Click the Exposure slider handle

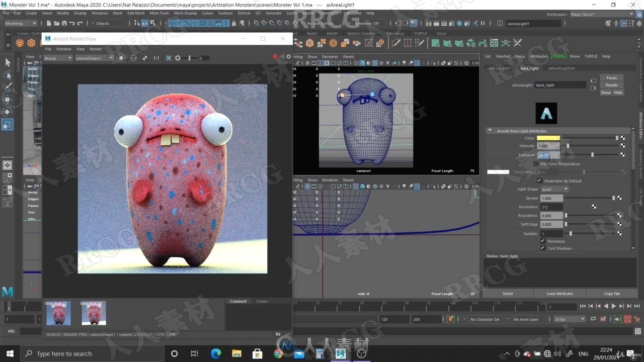(592, 155)
